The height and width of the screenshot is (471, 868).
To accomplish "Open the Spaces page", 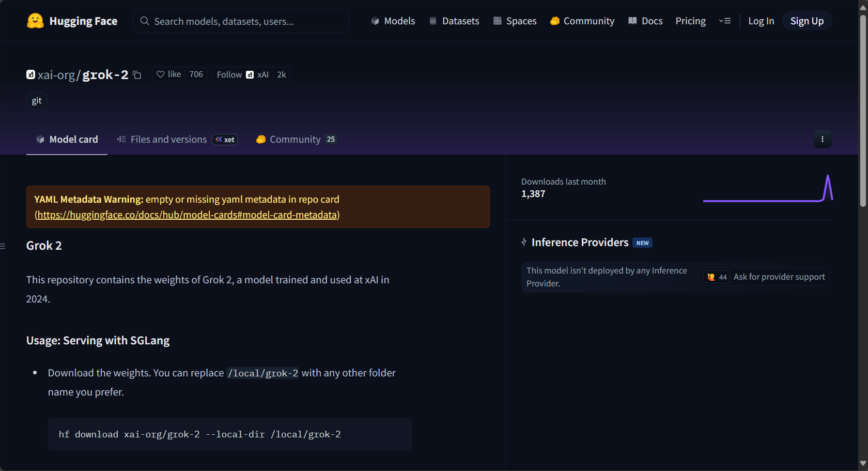I will [515, 21].
